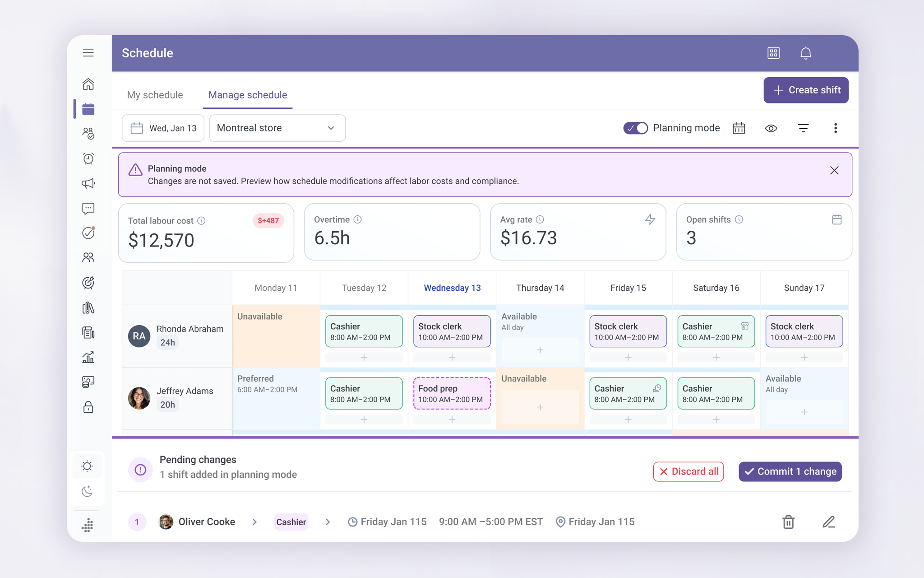Open the notifications bell
Image resolution: width=924 pixels, height=578 pixels.
(x=805, y=53)
